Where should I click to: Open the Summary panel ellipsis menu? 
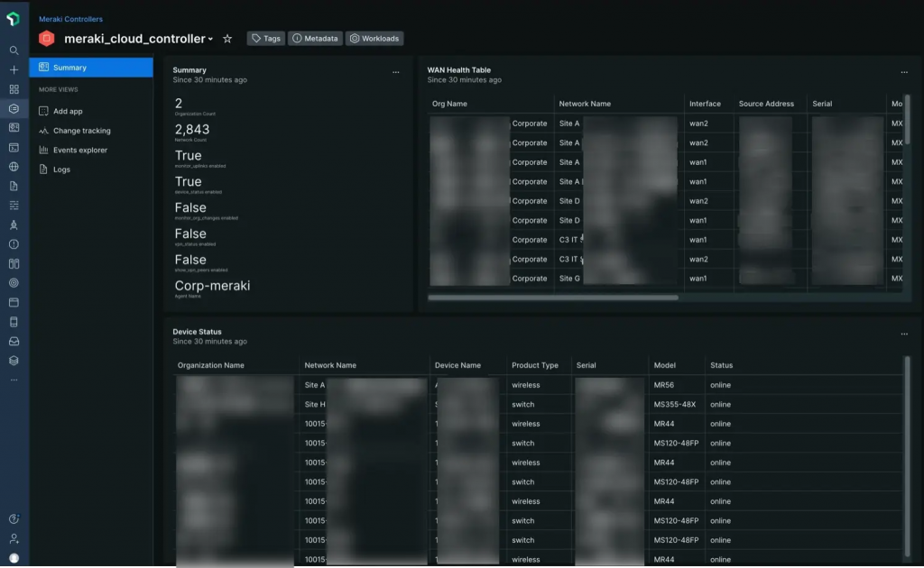[x=395, y=72]
